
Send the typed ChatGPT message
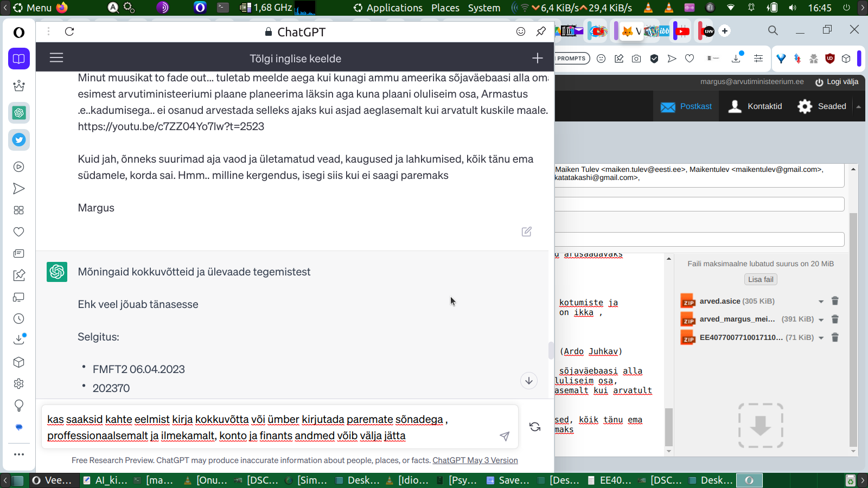(x=505, y=436)
